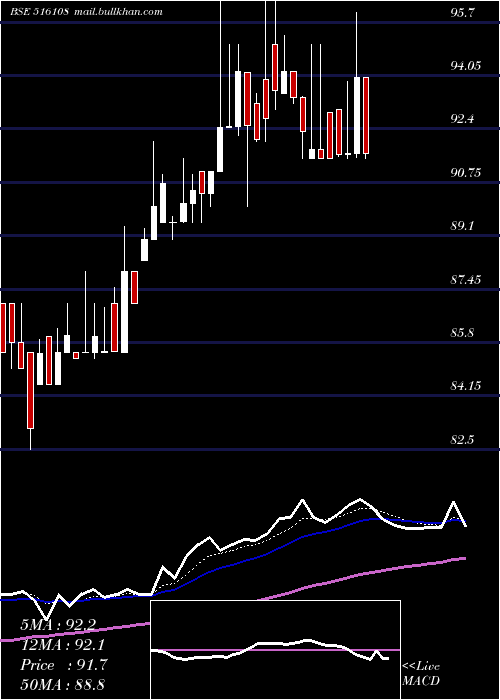Click the 85.8 price axis label
This screenshot has width=500, height=700.
click(462, 333)
